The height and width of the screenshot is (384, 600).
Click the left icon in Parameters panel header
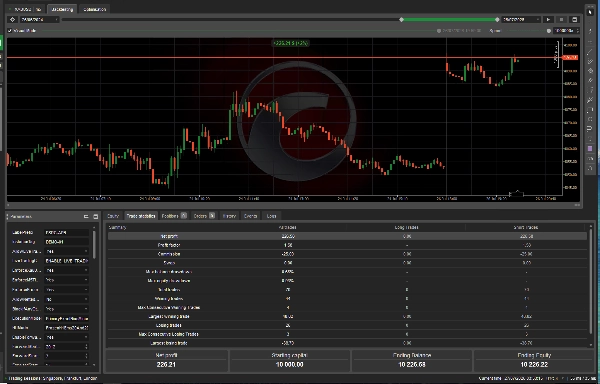tap(86, 216)
